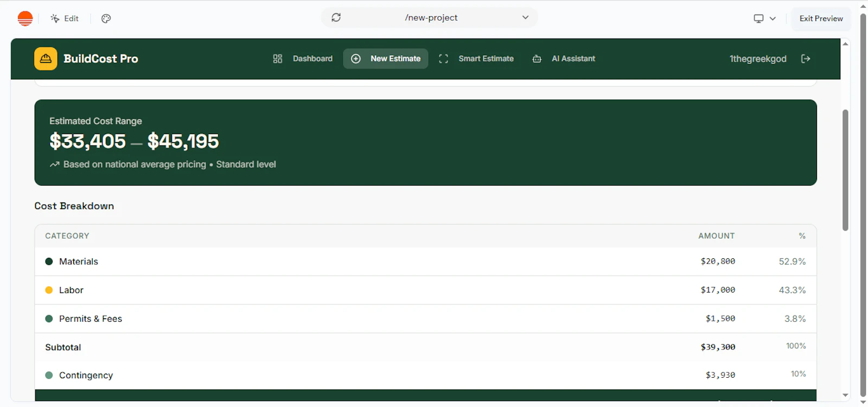This screenshot has height=407, width=868.
Task: Click the inner preview scrollbar thumb
Action: coord(845,170)
